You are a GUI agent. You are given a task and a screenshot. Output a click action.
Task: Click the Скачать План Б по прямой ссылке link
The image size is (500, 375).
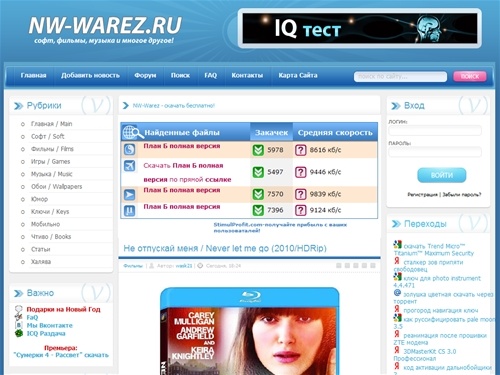[187, 173]
